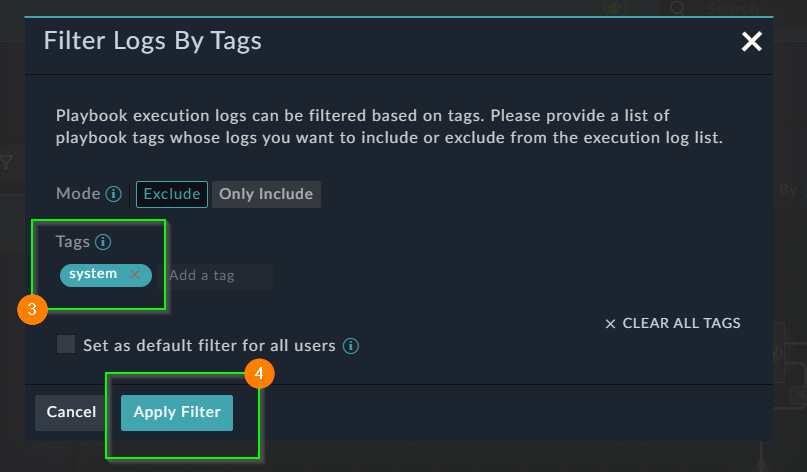Click the Apply Filter button

(x=177, y=412)
